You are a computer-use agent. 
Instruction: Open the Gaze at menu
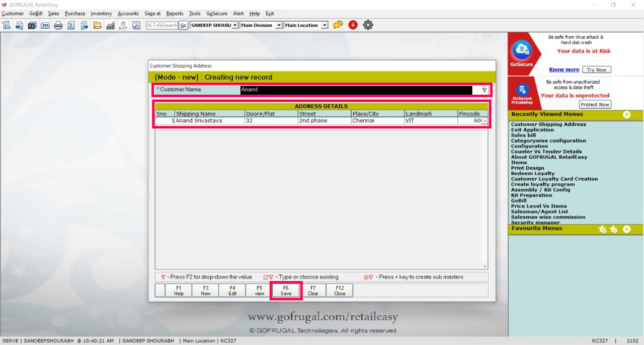click(152, 14)
